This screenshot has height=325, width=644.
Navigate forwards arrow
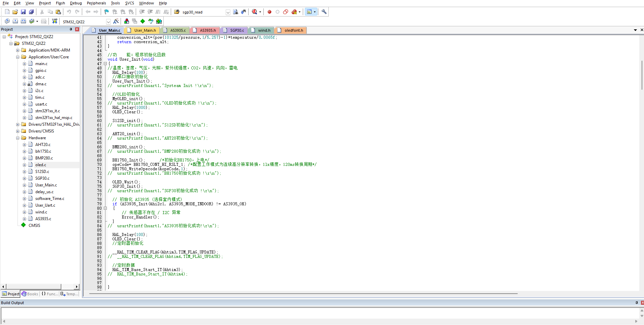[96, 12]
